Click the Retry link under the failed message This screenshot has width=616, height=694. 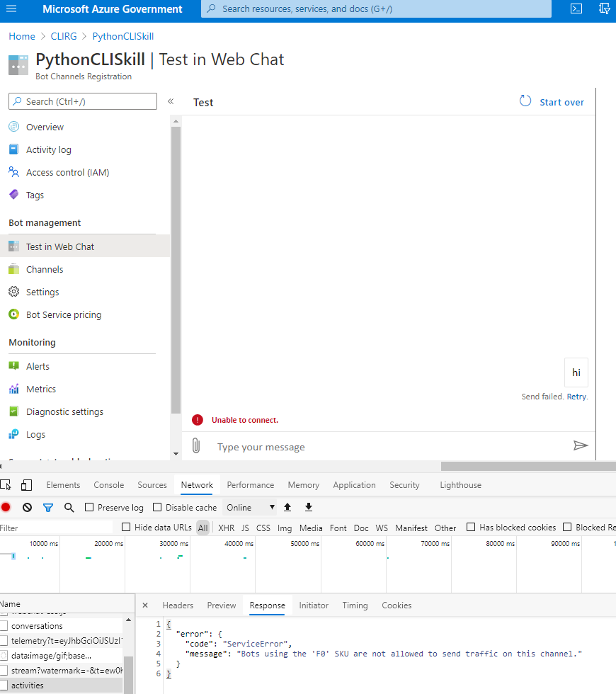point(576,397)
